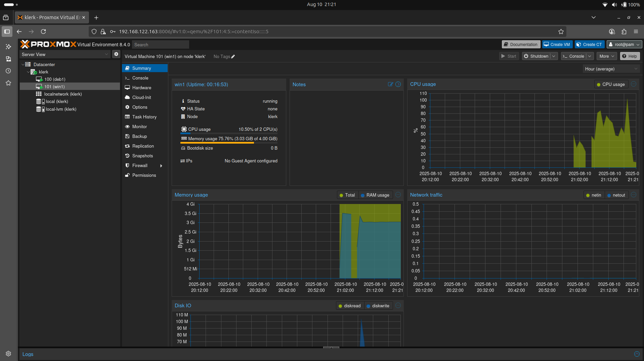This screenshot has width=644, height=361.
Task: Collapse the klerk node in the tree
Action: tap(28, 72)
